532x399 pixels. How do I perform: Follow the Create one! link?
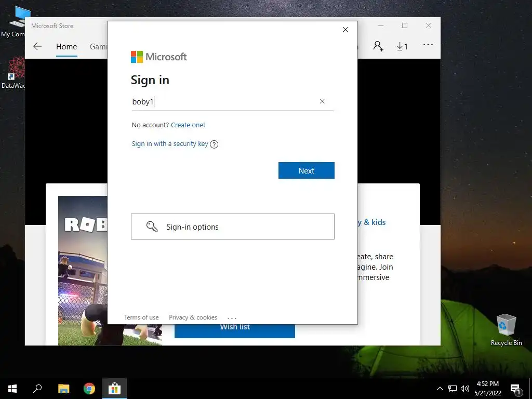[188, 125]
